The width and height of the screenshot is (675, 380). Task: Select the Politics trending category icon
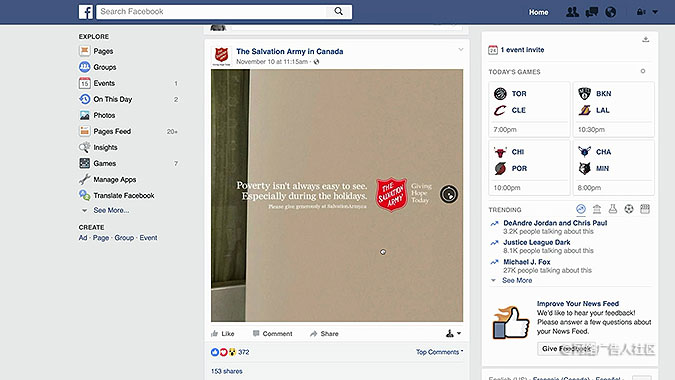(597, 209)
